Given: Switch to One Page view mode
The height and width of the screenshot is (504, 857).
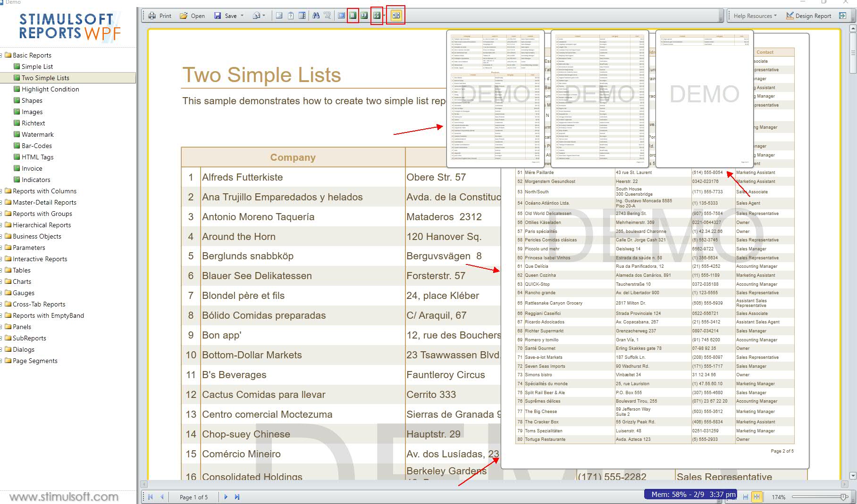Looking at the screenshot, I should pos(353,16).
